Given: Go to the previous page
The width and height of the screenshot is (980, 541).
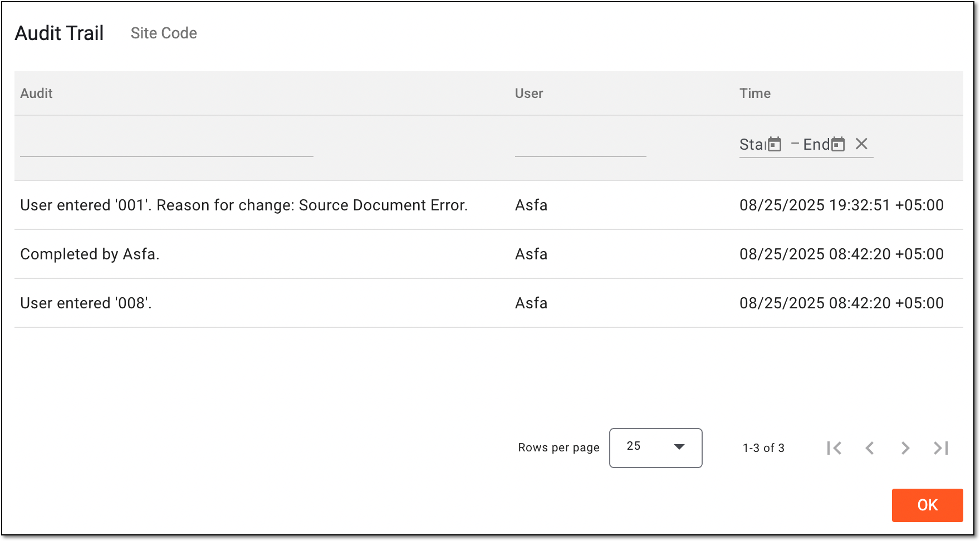Looking at the screenshot, I should (x=870, y=448).
